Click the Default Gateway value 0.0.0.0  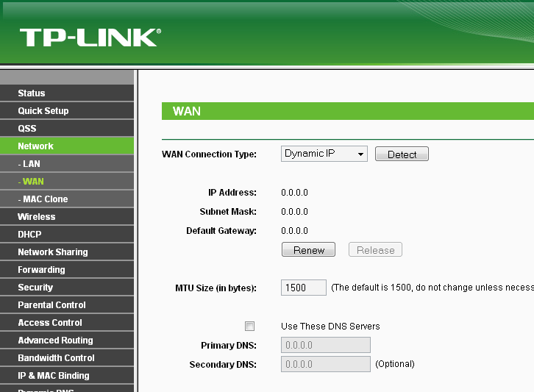295,231
